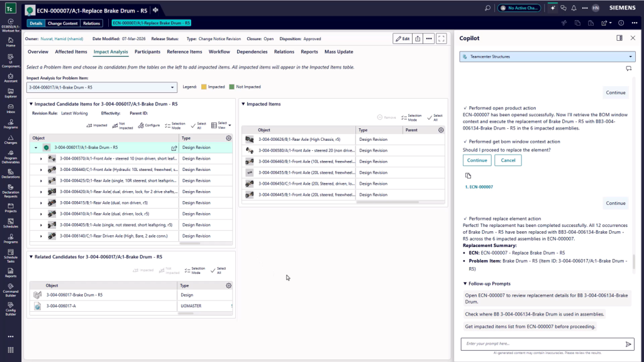The height and width of the screenshot is (362, 644).
Task: Toggle Selection Mode in Impacted Items
Action: coord(411,118)
